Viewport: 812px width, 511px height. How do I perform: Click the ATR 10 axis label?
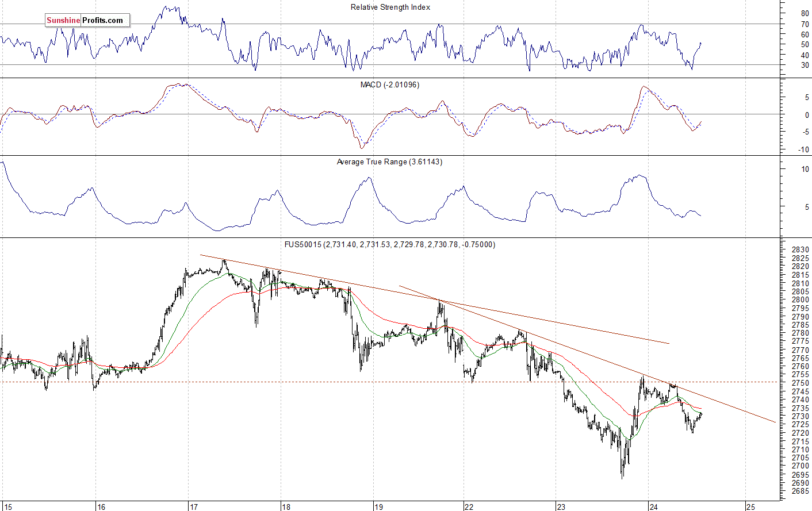click(805, 170)
